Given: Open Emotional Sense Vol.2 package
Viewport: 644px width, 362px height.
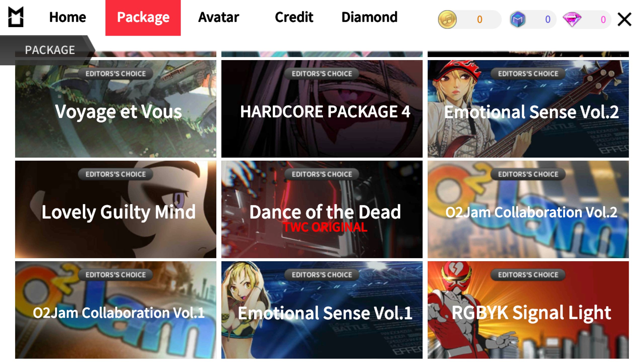Looking at the screenshot, I should [x=528, y=109].
